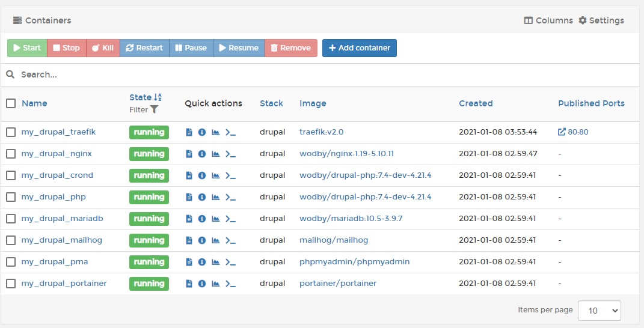The image size is (644, 328).
Task: Click created time 2021-01-08 03:53:44
Action: [498, 132]
